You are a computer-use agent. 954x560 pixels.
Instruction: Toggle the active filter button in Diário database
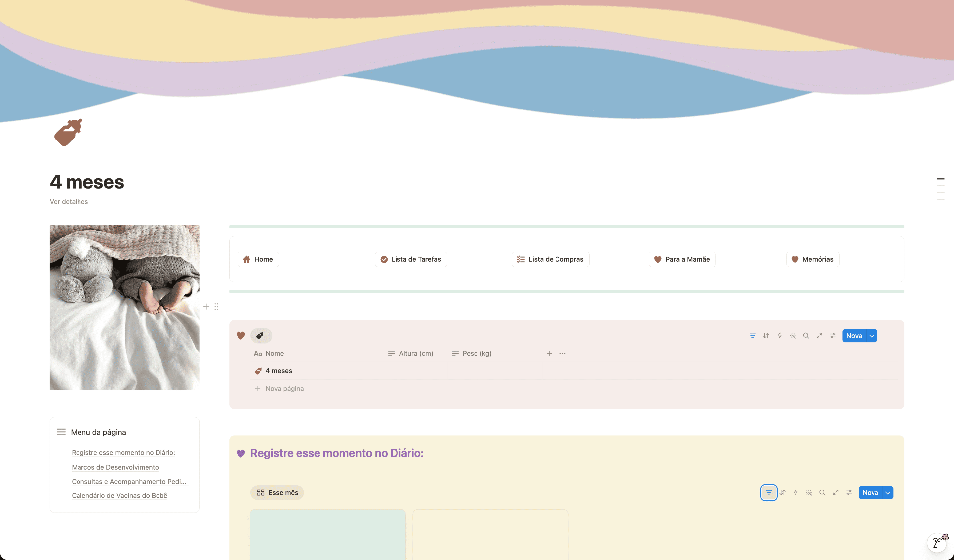coord(769,493)
